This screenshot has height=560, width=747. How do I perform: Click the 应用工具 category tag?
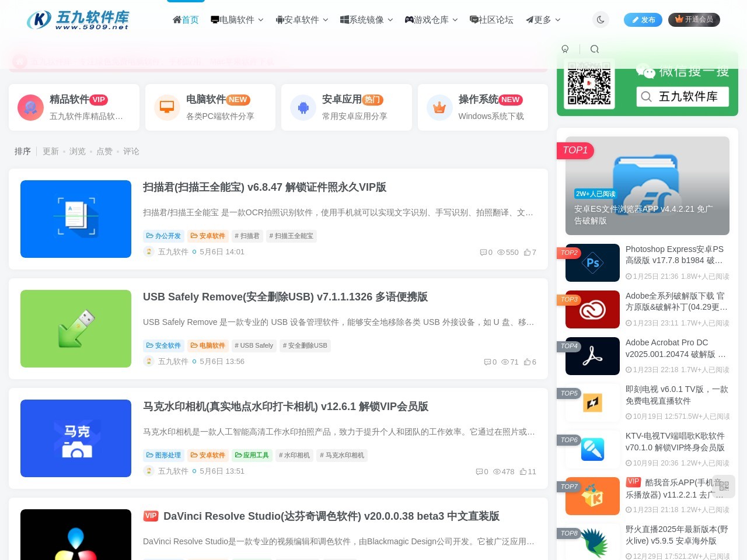(252, 455)
